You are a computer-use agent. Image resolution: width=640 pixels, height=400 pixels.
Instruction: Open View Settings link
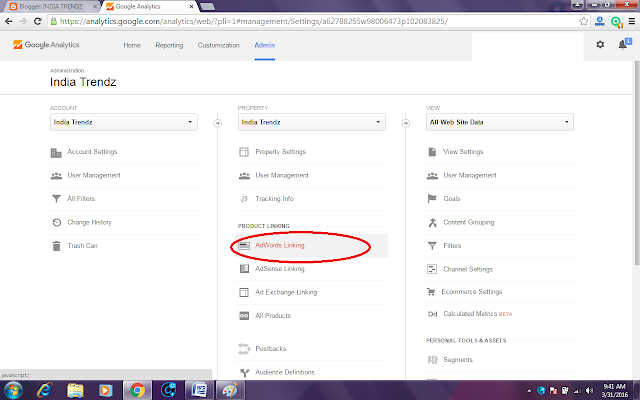tap(463, 152)
